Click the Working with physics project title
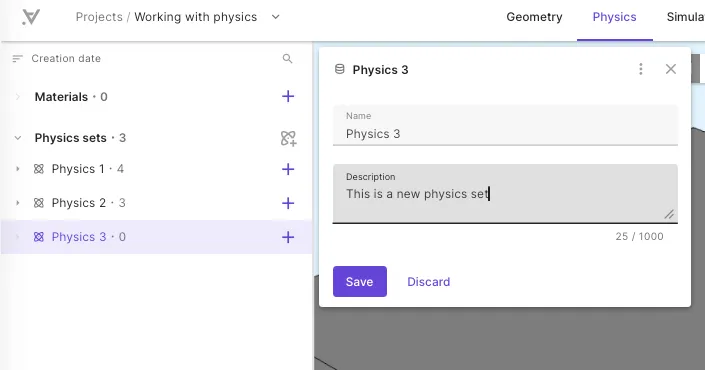 coord(196,17)
